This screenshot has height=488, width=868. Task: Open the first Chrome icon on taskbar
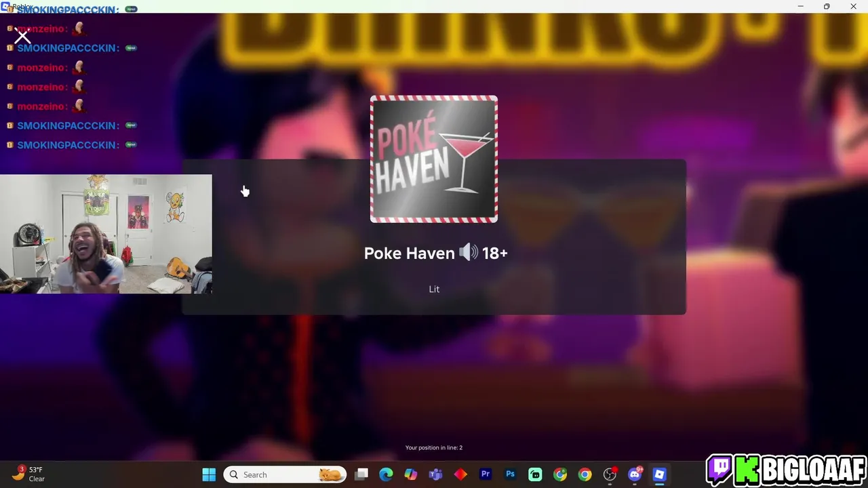pyautogui.click(x=560, y=474)
